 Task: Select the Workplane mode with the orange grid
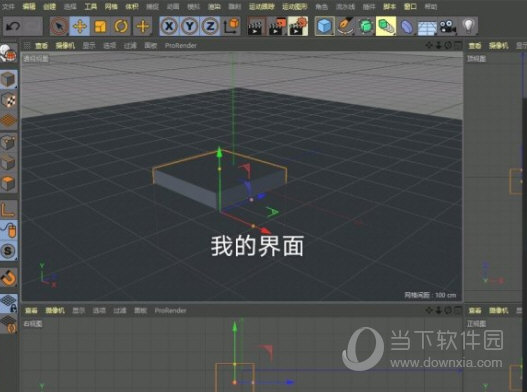pyautogui.click(x=8, y=120)
